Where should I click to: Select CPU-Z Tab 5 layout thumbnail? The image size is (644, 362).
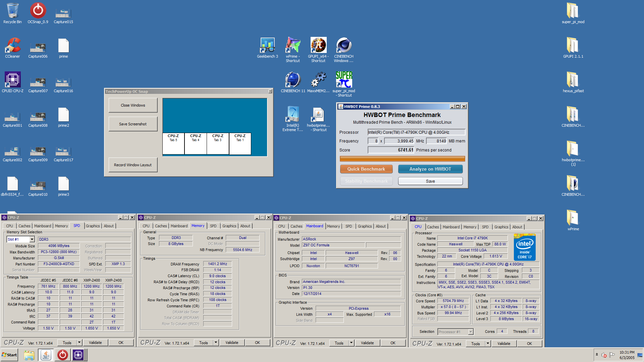173,144
